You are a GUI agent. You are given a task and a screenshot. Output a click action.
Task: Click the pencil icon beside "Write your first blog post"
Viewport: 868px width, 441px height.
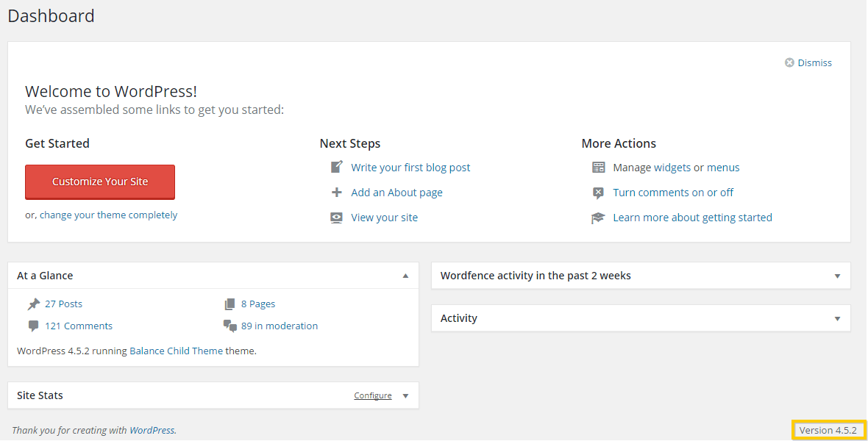(x=336, y=167)
